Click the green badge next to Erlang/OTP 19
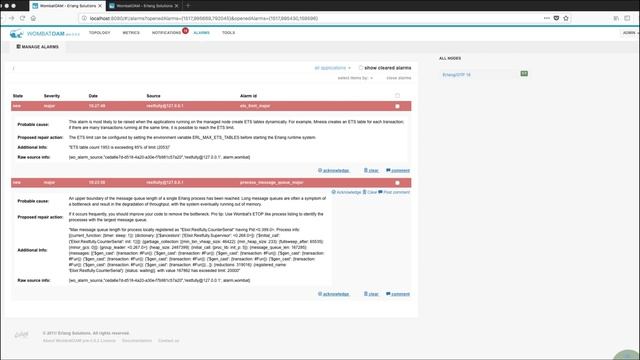 pos(524,73)
